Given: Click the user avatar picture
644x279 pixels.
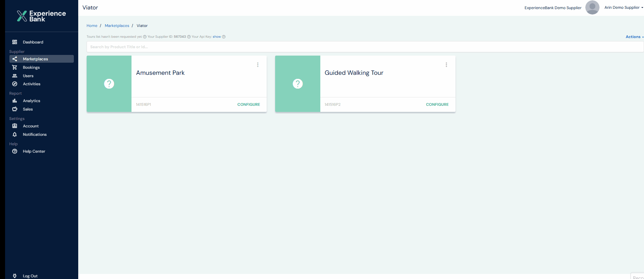Looking at the screenshot, I should point(592,7).
